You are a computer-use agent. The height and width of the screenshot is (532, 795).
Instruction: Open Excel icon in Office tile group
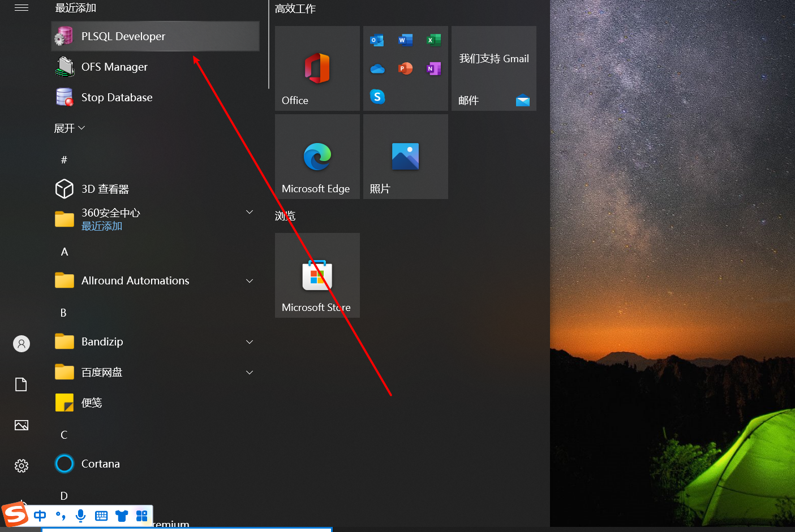coord(433,40)
